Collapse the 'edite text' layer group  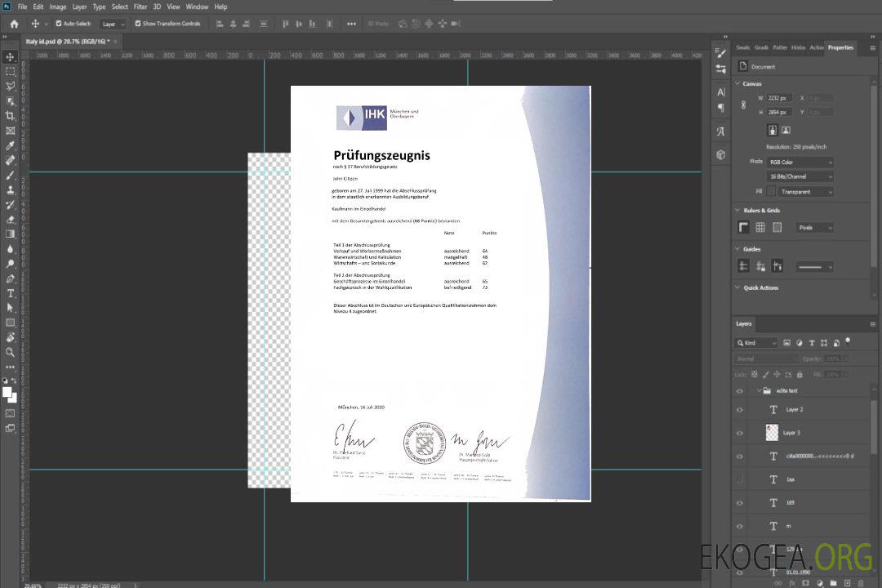click(759, 390)
